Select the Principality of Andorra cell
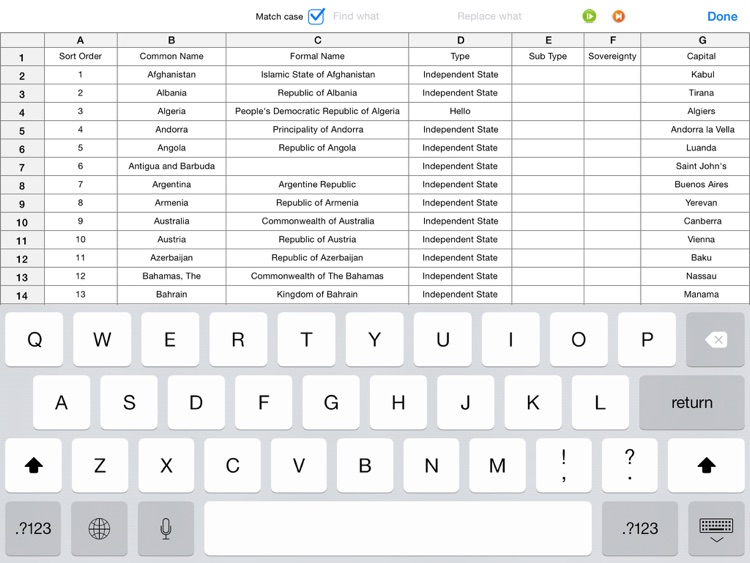This screenshot has height=563, width=750. 317,130
